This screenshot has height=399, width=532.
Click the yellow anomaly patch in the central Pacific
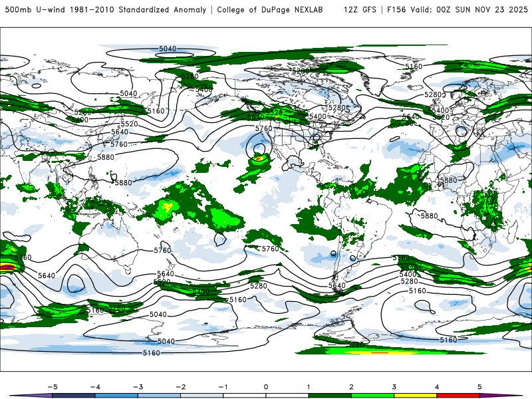click(x=167, y=207)
